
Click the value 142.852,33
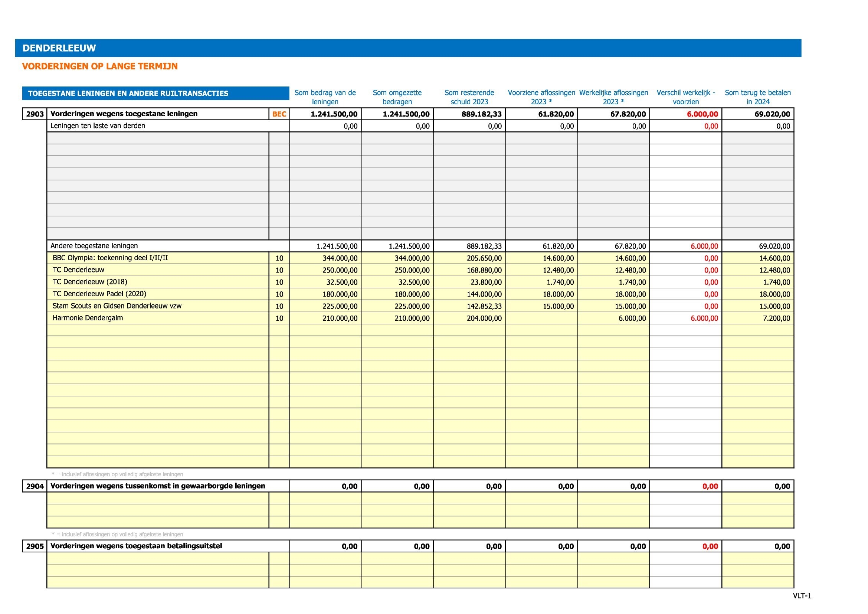(484, 306)
